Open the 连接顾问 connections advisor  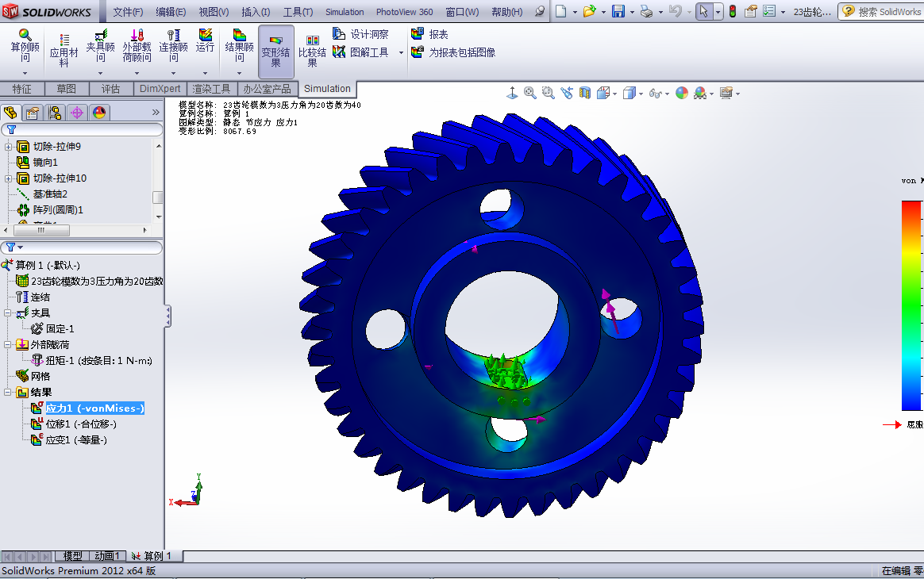[x=173, y=45]
